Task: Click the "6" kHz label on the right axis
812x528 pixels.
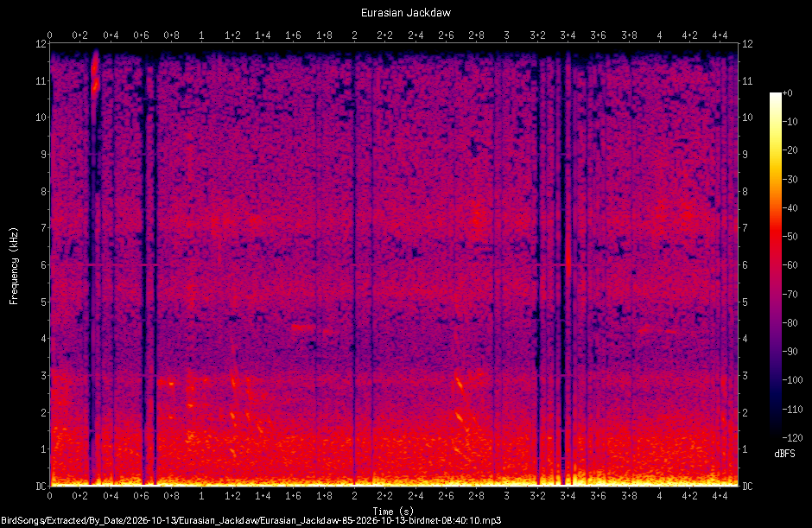Action: (x=745, y=264)
